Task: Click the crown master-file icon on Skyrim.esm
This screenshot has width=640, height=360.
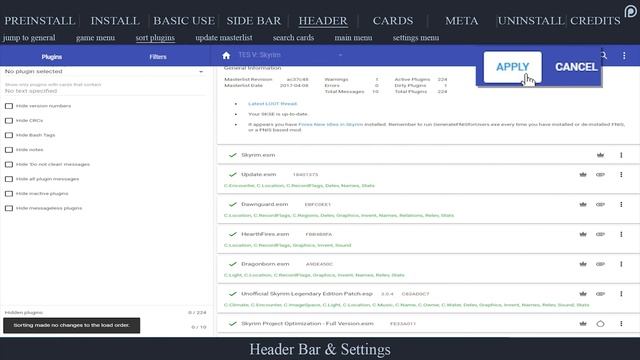Action: click(600, 155)
